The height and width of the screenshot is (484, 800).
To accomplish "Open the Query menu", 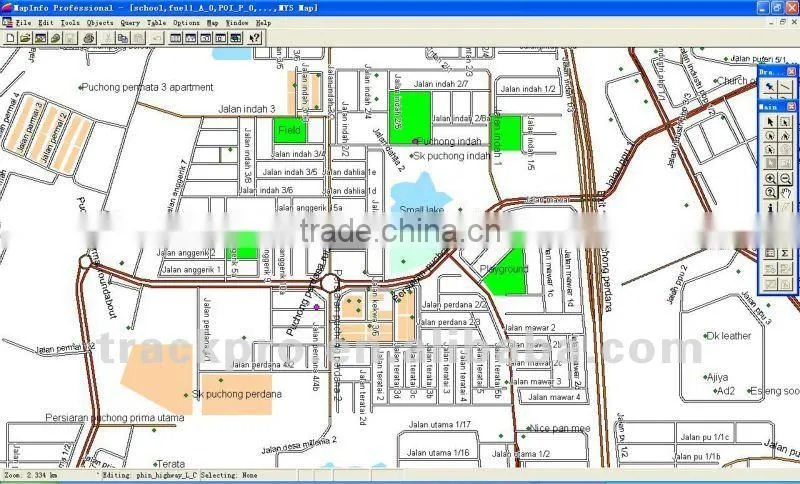I will pos(130,23).
